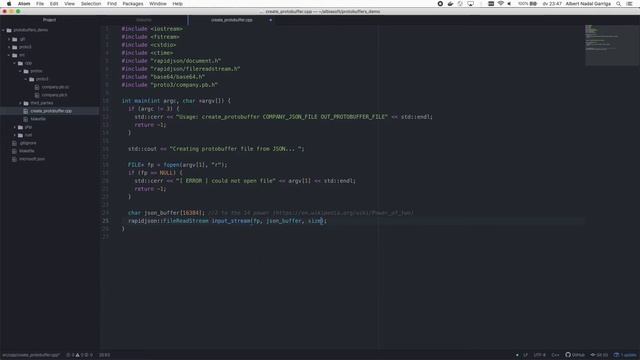Collapse the proto3 folder inside protos
The height and width of the screenshot is (360, 640).
tap(26, 79)
